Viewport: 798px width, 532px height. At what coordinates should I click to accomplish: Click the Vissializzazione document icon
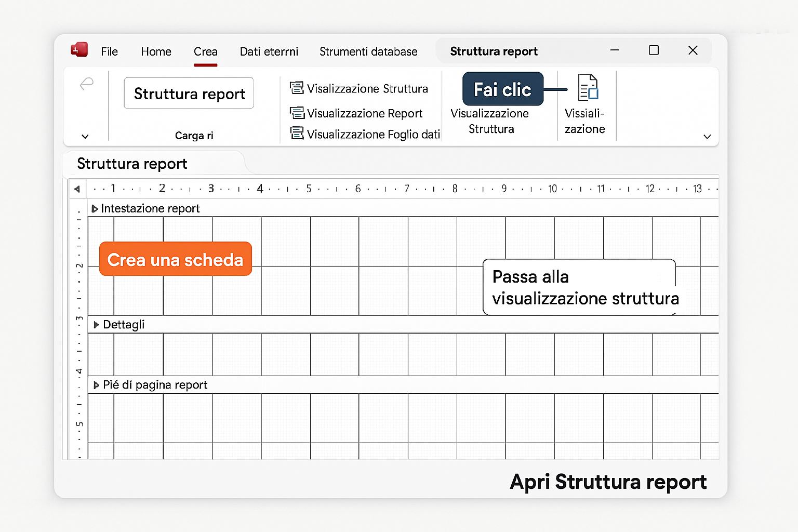pos(588,87)
